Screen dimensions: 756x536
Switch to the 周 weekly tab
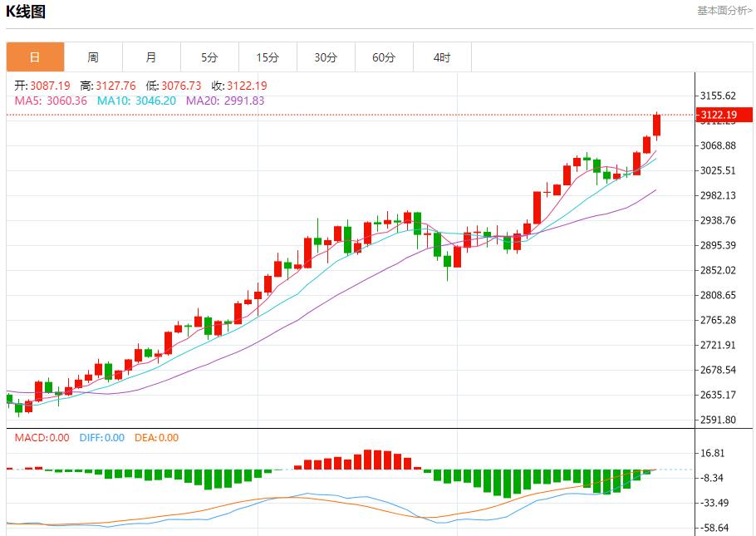click(93, 57)
